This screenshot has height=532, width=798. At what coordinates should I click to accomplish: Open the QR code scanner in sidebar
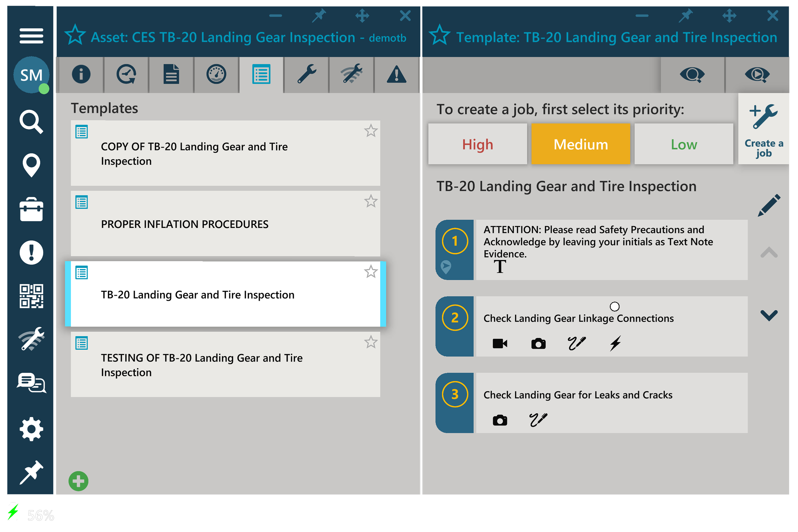click(x=31, y=296)
